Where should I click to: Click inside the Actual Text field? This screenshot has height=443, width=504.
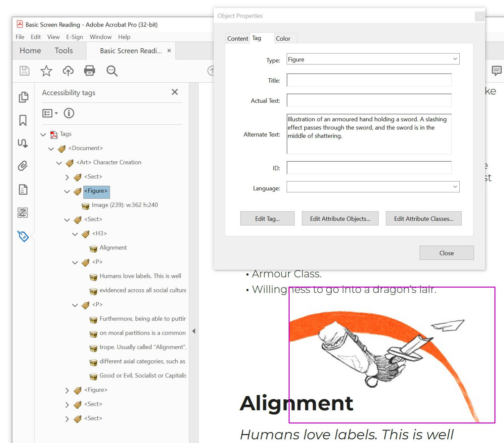tap(369, 100)
